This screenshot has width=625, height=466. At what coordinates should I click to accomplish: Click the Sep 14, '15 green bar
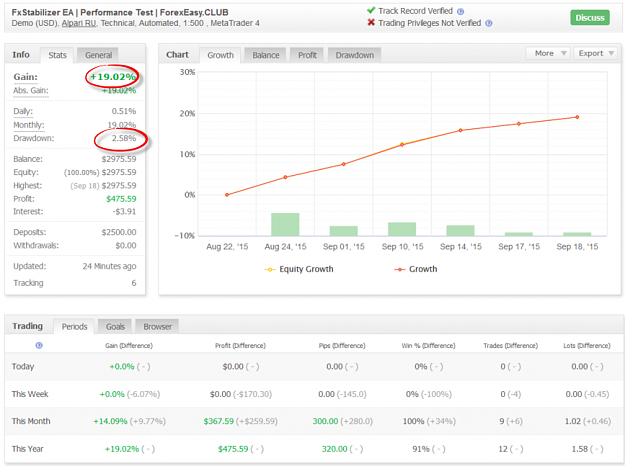(460, 230)
